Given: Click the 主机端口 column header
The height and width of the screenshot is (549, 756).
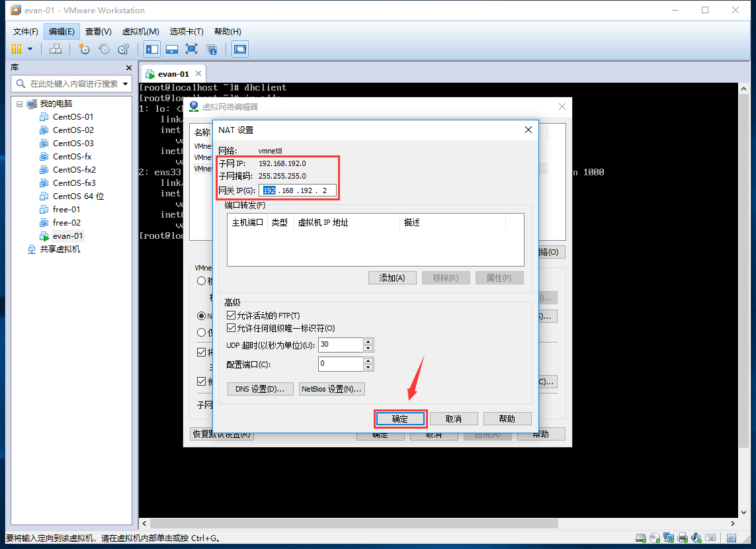Looking at the screenshot, I should (247, 222).
